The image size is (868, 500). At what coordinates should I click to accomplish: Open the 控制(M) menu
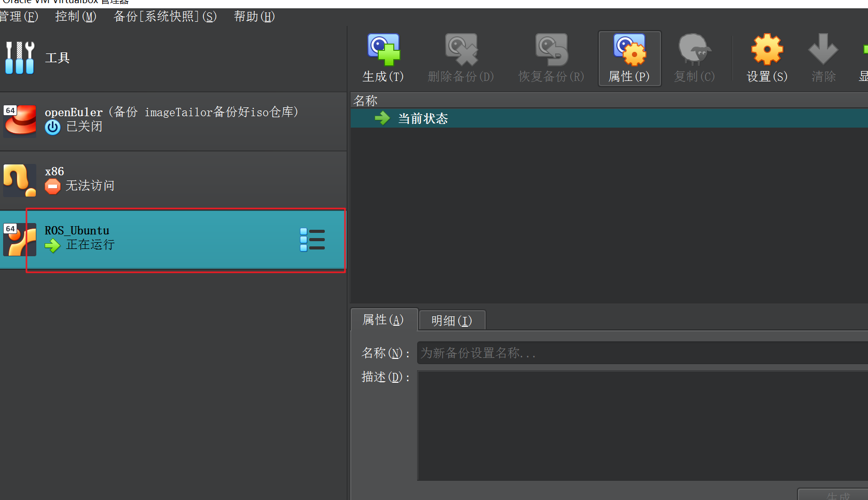pos(76,17)
